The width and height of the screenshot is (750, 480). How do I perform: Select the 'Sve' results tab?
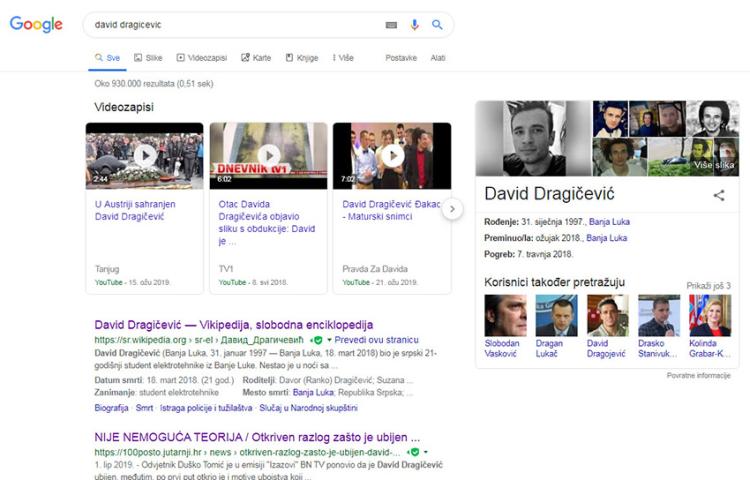pyautogui.click(x=107, y=58)
